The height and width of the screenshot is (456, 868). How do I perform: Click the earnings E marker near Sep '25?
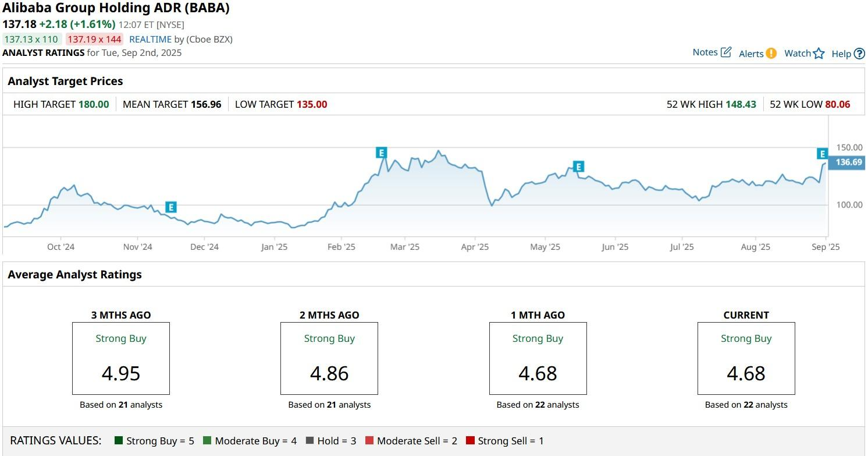[x=822, y=154]
